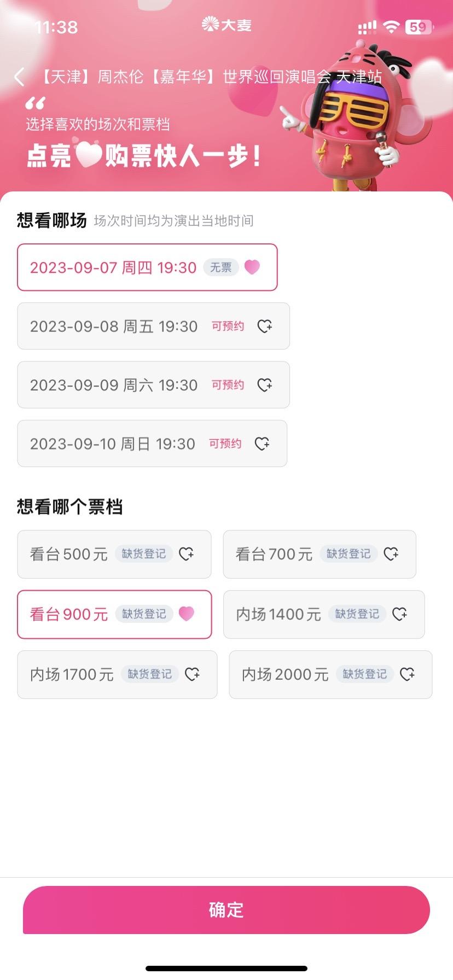The height and width of the screenshot is (980, 453).
Task: Tap heart-plus icon for 2023-09-08 session
Action: coord(265,326)
